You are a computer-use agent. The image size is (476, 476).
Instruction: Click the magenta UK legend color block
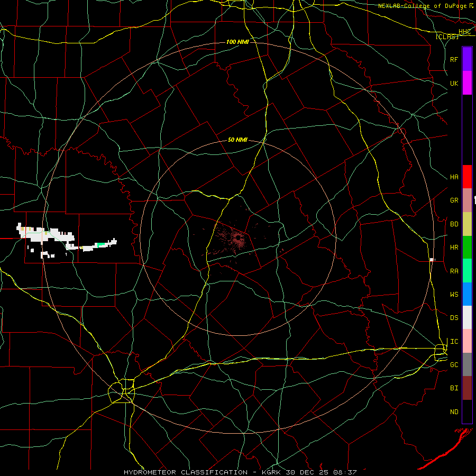point(467,83)
